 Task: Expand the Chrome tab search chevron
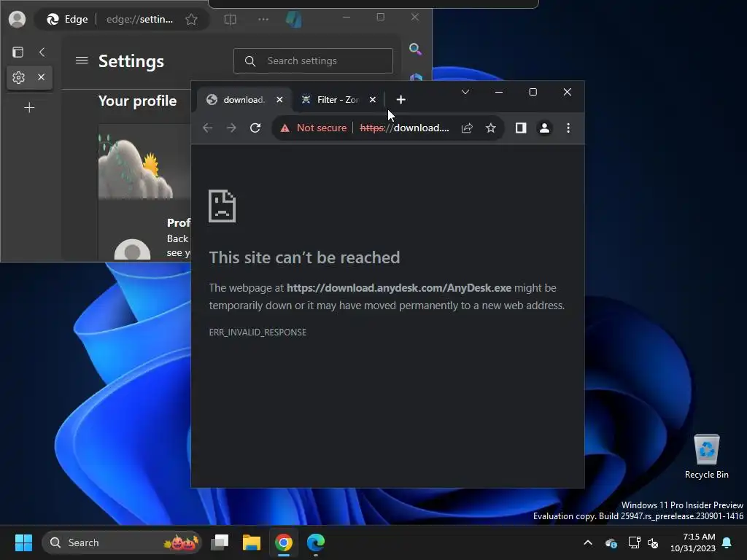465,92
